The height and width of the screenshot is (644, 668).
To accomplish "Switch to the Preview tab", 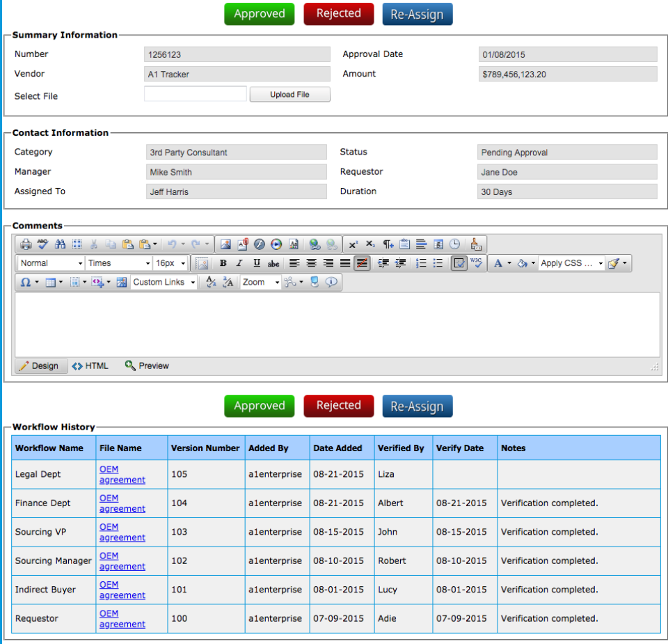I will tap(147, 366).
